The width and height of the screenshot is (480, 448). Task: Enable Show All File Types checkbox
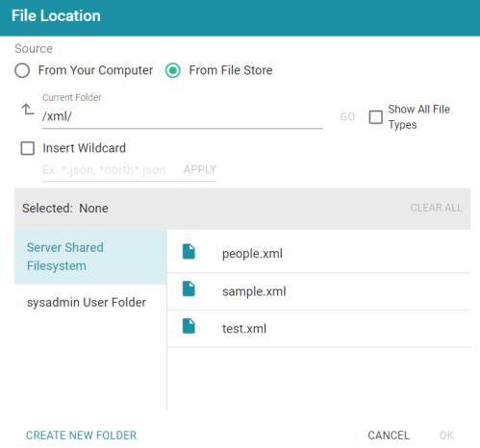[376, 117]
